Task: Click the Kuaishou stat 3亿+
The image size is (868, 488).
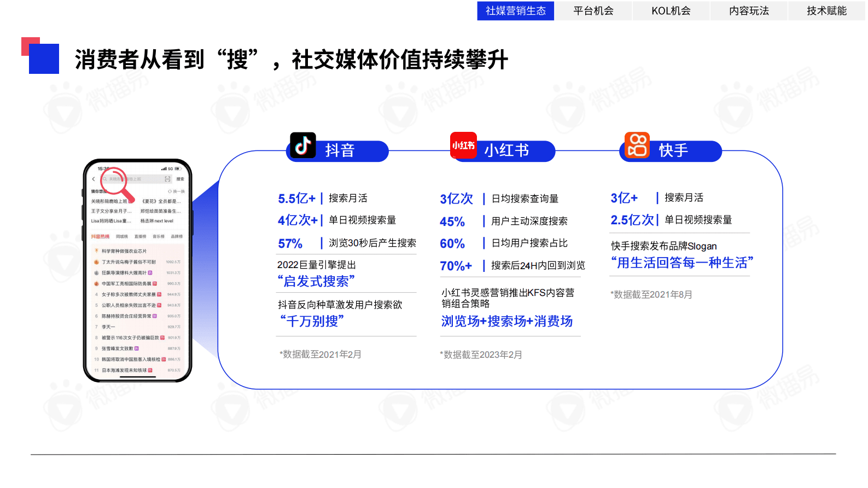Action: (x=624, y=198)
